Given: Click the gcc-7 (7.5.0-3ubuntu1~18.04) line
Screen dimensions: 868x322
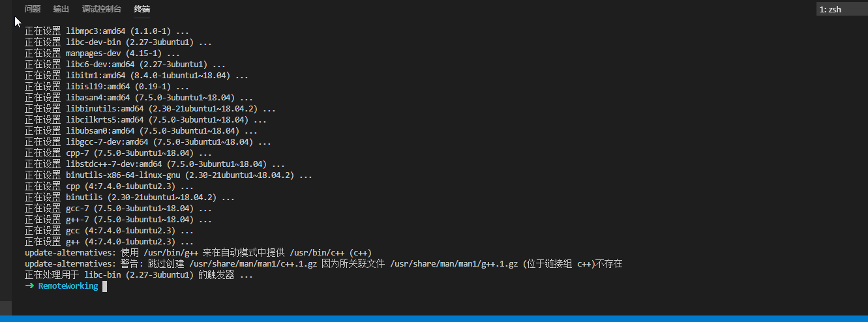Looking at the screenshot, I should [x=118, y=209].
